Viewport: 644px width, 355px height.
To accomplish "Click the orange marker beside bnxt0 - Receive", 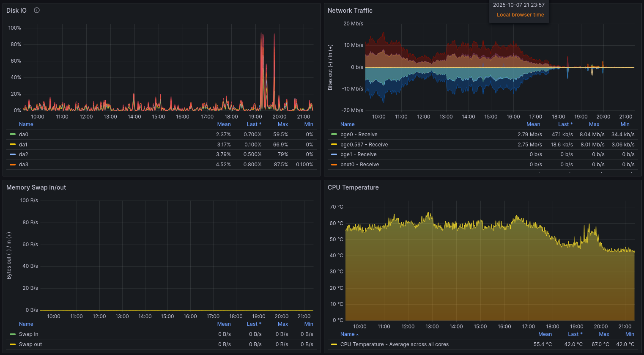I will 333,164.
